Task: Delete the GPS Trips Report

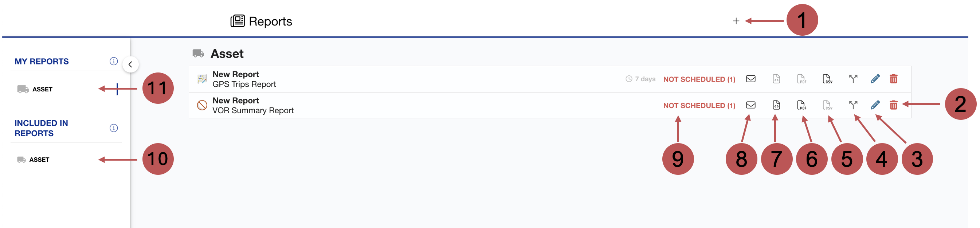Action: click(x=893, y=79)
